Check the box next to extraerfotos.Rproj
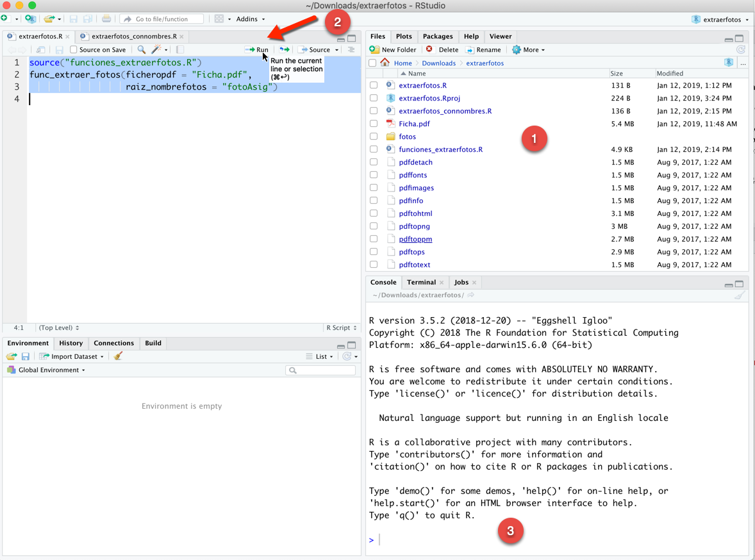 (x=374, y=98)
